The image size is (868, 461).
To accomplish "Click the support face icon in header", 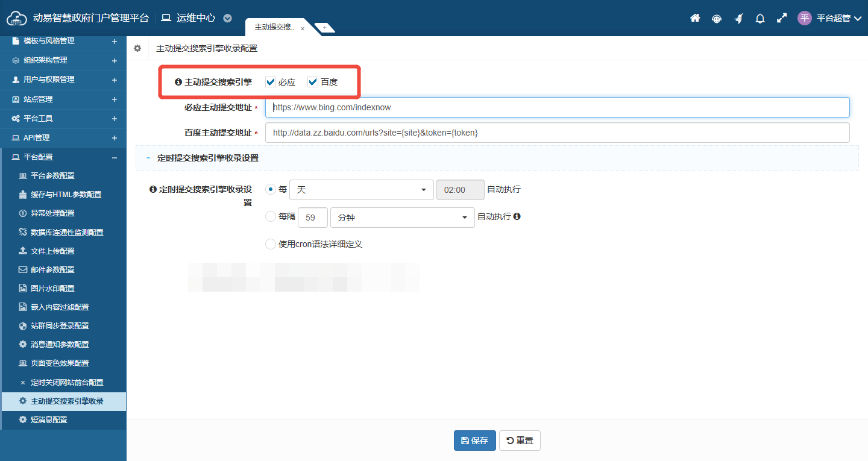I will pyautogui.click(x=717, y=18).
